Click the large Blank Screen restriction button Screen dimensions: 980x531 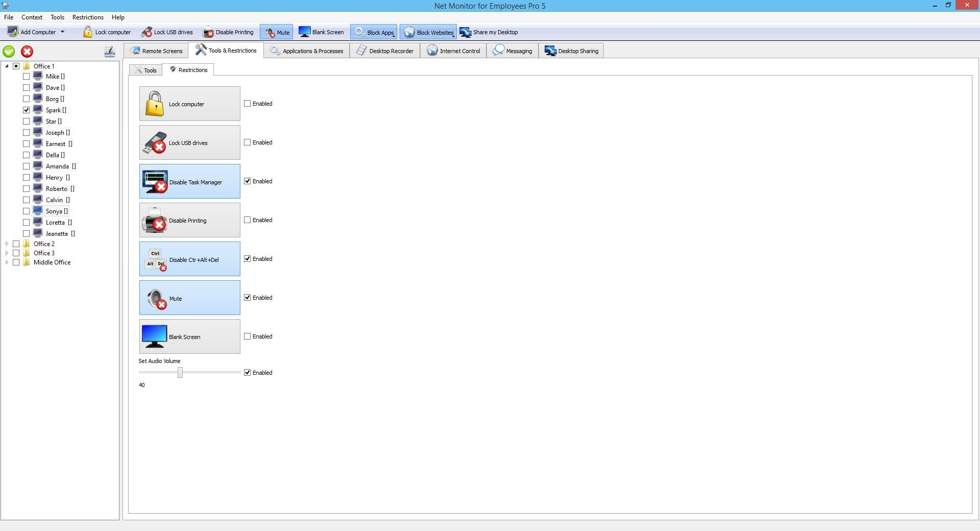[x=189, y=336]
